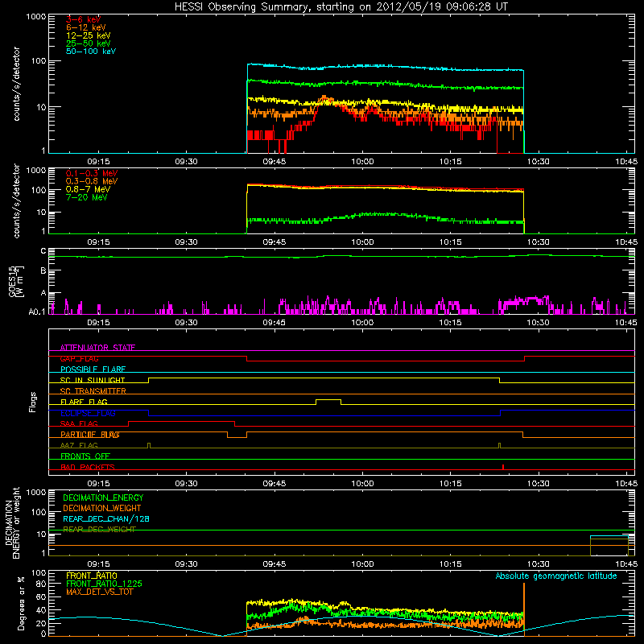Click the green 25-50 keV legend label

pyautogui.click(x=89, y=43)
